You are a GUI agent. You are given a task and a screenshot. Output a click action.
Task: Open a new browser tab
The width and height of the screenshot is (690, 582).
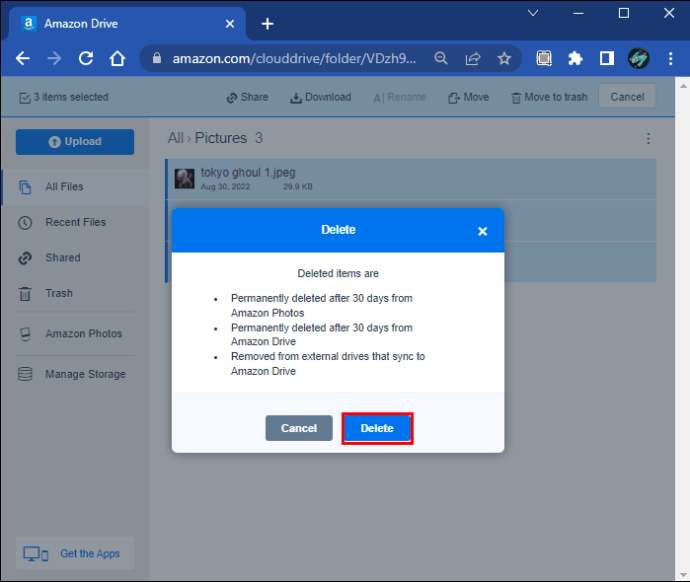pos(267,24)
